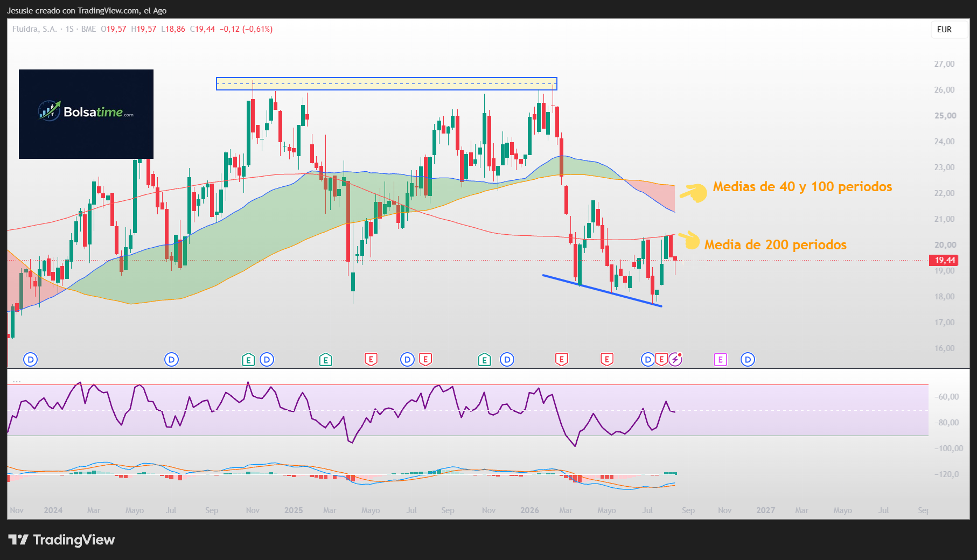This screenshot has width=977, height=560.
Task: Click the dividend marker near December 2023
Action: (x=31, y=360)
